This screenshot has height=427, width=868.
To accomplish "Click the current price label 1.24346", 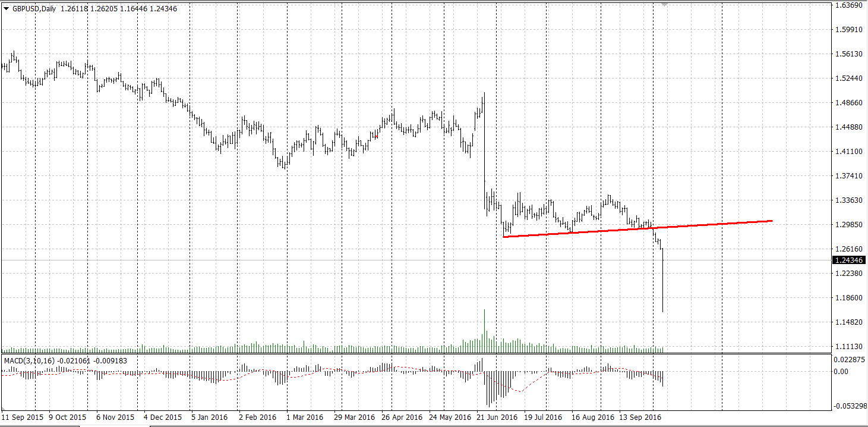I will click(x=850, y=260).
